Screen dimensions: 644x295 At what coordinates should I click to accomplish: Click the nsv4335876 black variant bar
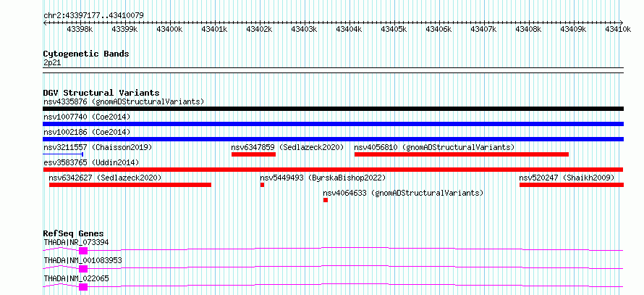click(x=333, y=109)
